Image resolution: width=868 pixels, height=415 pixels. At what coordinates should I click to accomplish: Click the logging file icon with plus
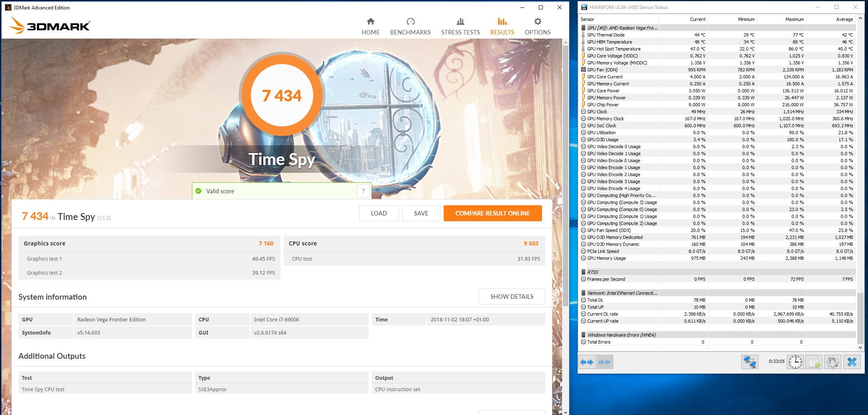coord(814,362)
